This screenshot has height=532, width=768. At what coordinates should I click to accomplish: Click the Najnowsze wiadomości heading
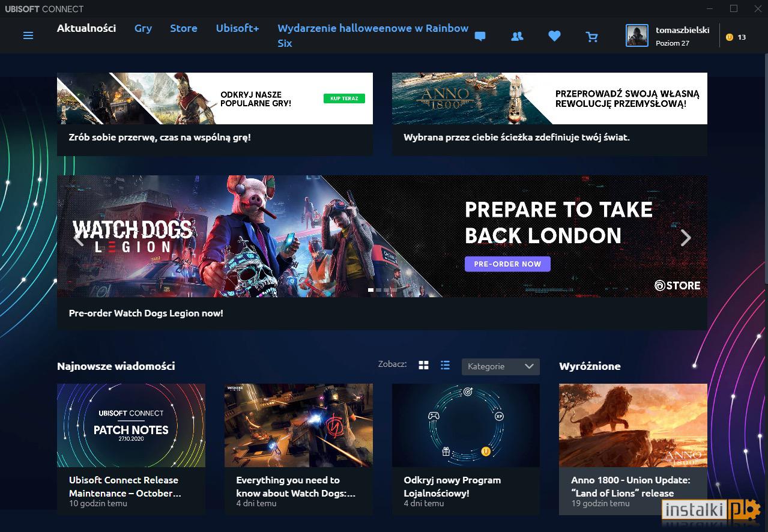(x=116, y=366)
